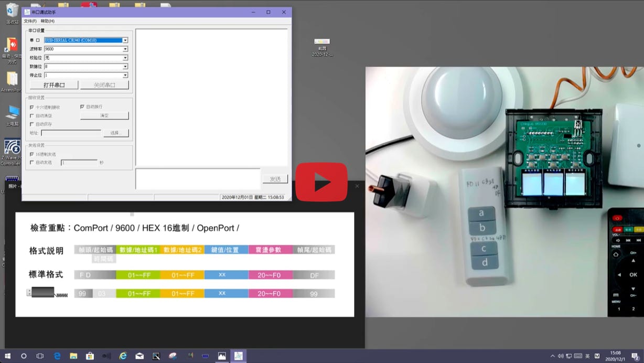
Task: Click the 发送 send button
Action: point(275,179)
